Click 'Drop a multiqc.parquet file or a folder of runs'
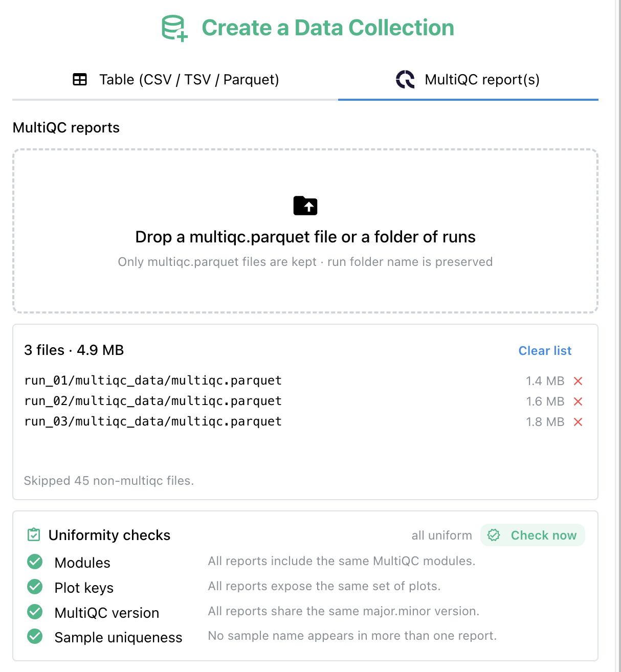Viewport: 621px width, 672px height. (305, 237)
